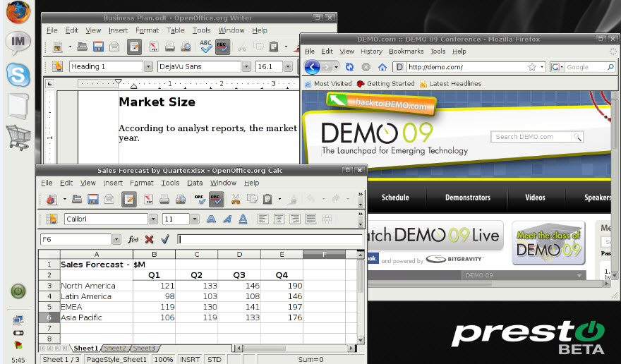The height and width of the screenshot is (364, 621).
Task: Click Export as PDF icon in Calc
Action: click(x=147, y=200)
